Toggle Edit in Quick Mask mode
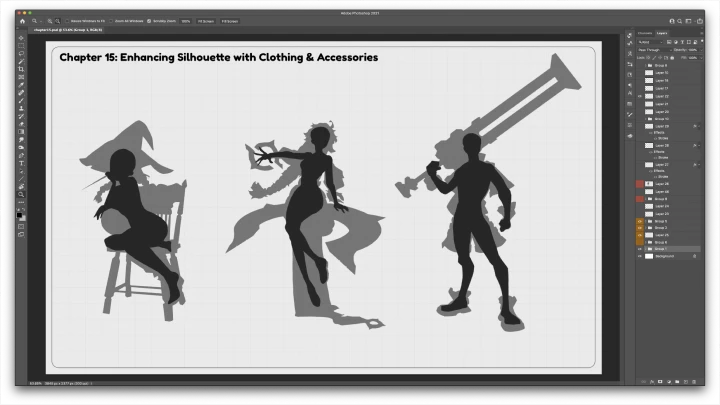This screenshot has width=720, height=405. click(x=21, y=226)
